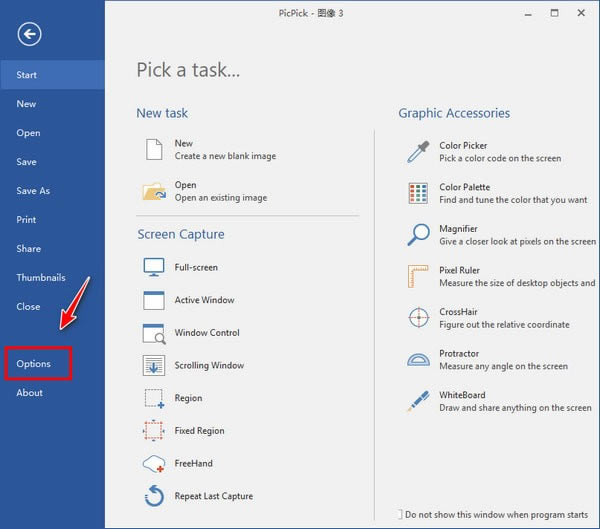The image size is (600, 529).
Task: Launch the CrossHair coordinate tool
Action: click(x=417, y=318)
